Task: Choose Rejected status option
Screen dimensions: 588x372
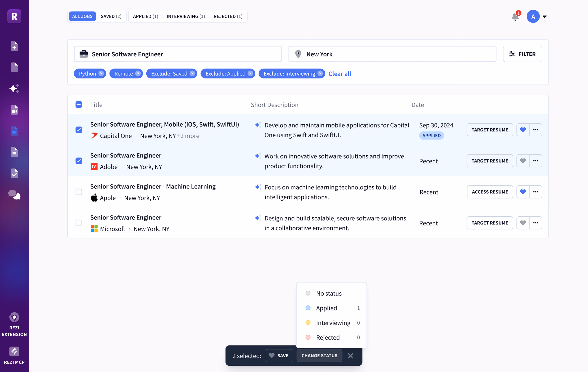Action: click(x=331, y=337)
